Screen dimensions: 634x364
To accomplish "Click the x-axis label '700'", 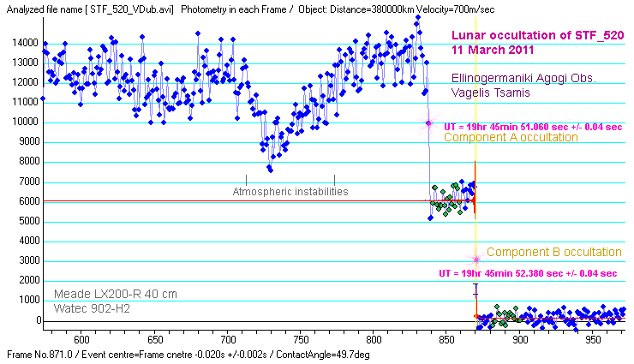I will pos(228,340).
